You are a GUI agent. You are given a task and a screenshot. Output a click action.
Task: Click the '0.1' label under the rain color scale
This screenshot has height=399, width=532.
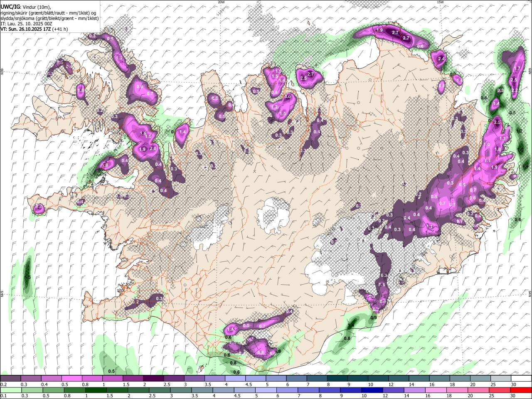pos(3,396)
